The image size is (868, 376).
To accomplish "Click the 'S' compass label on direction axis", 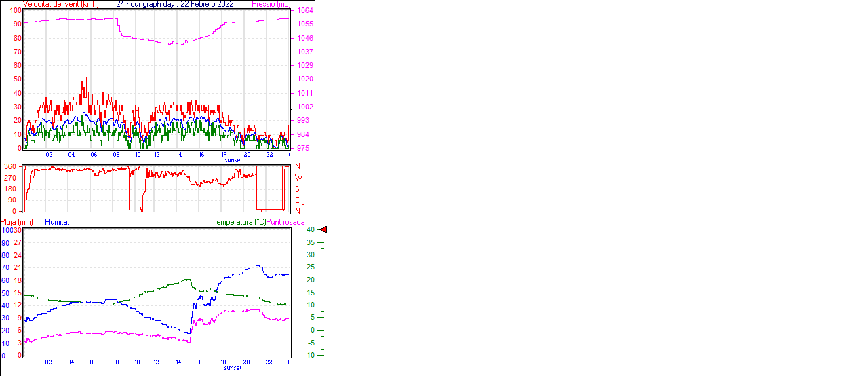I will click(298, 189).
